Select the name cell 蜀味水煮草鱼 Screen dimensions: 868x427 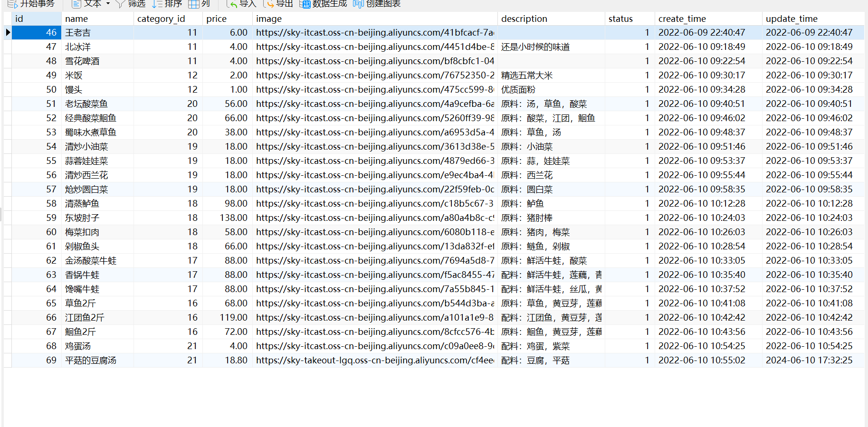pos(97,132)
